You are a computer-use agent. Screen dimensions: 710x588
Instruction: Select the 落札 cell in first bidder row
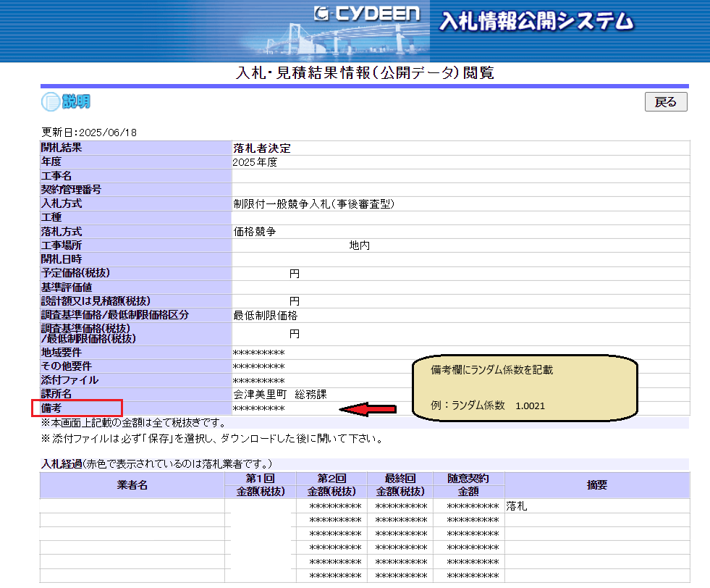pos(517,506)
